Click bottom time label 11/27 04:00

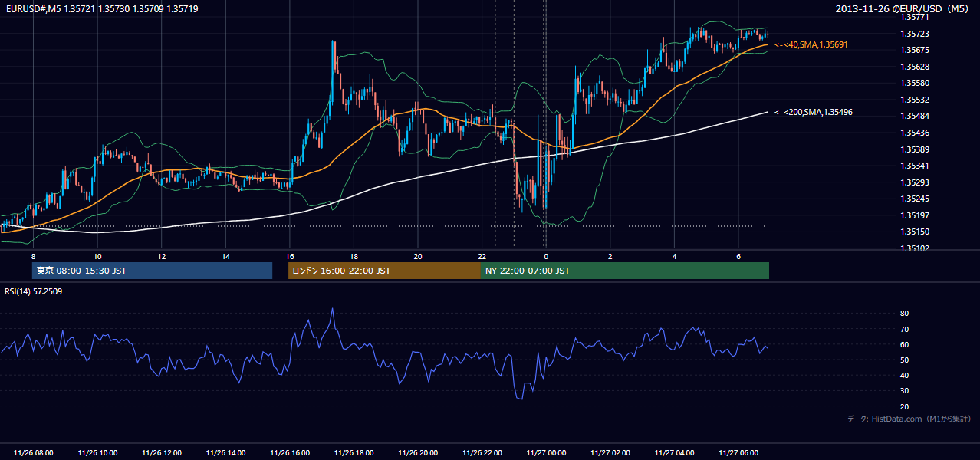click(674, 453)
